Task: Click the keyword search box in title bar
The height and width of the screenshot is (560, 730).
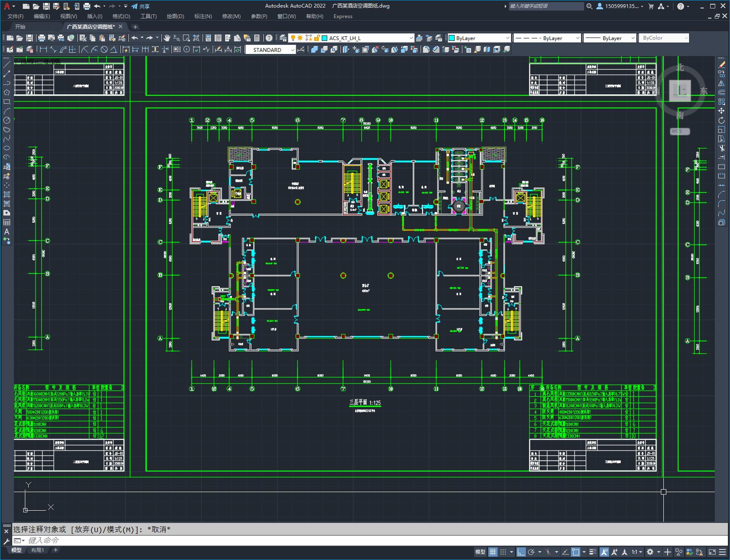Action: [546, 6]
